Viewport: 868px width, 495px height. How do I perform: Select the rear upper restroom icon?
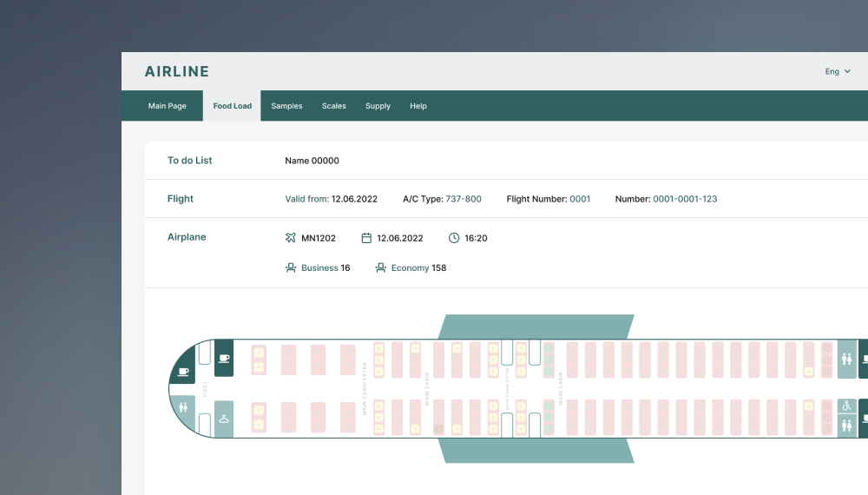click(x=847, y=360)
